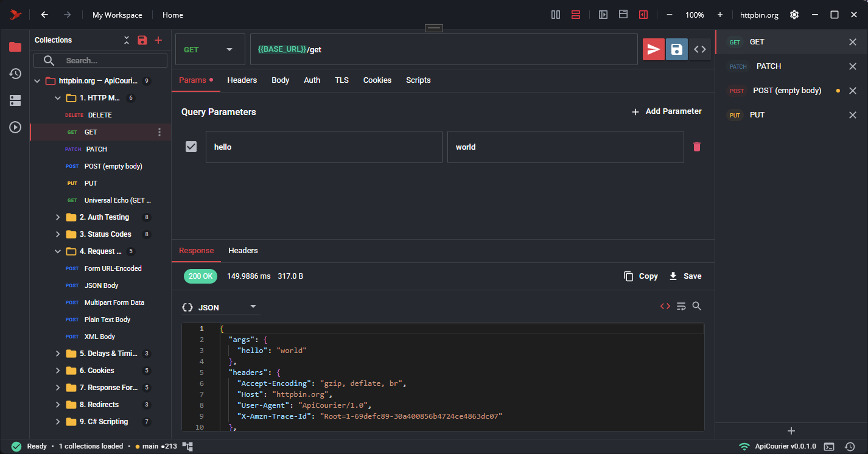Expand the 7. Response Formats folder
Screen dimensions: 868x454
point(58,388)
